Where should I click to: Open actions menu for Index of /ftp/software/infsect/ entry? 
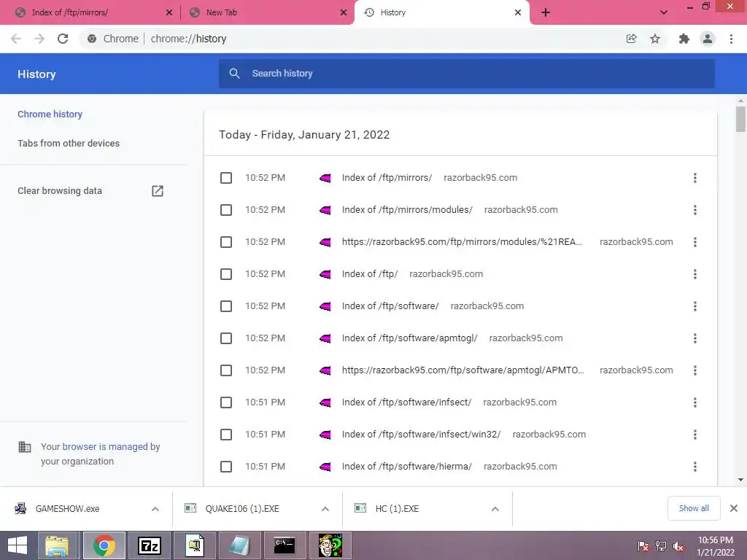pos(695,402)
